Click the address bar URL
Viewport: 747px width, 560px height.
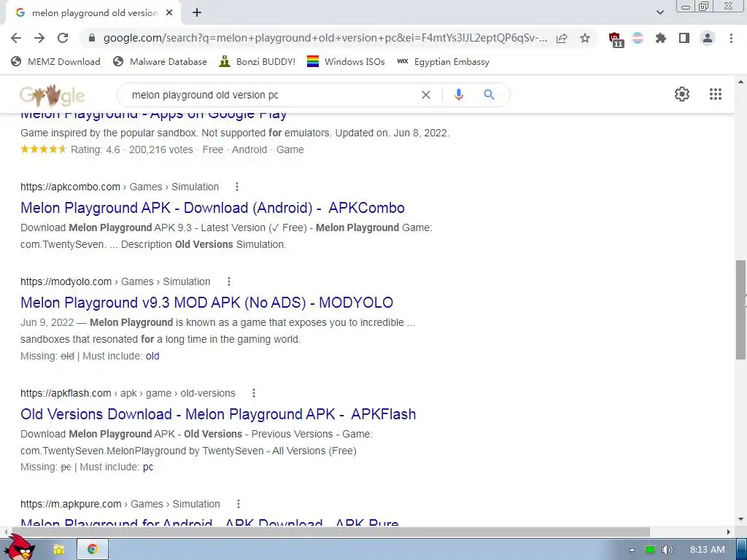tap(325, 38)
